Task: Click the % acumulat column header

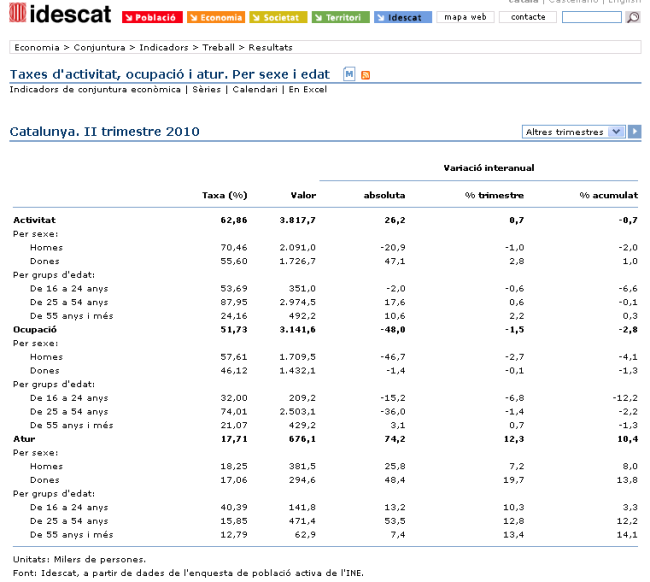Action: click(x=609, y=195)
